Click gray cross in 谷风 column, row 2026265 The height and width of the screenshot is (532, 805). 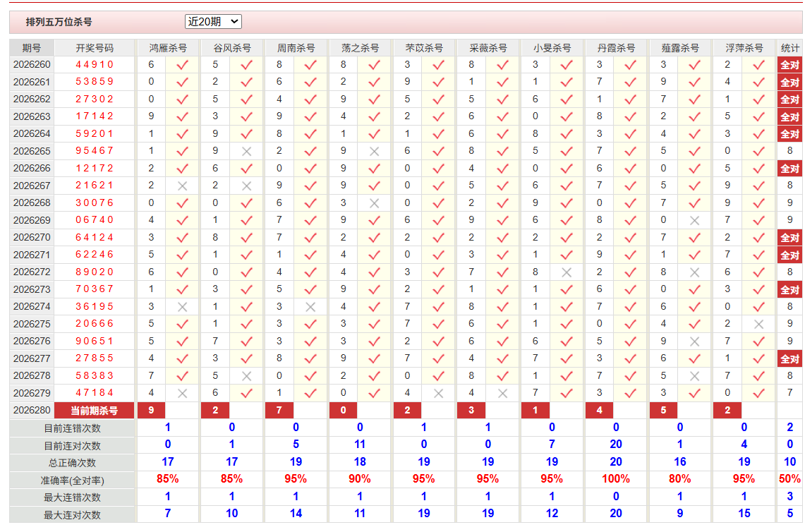click(246, 152)
